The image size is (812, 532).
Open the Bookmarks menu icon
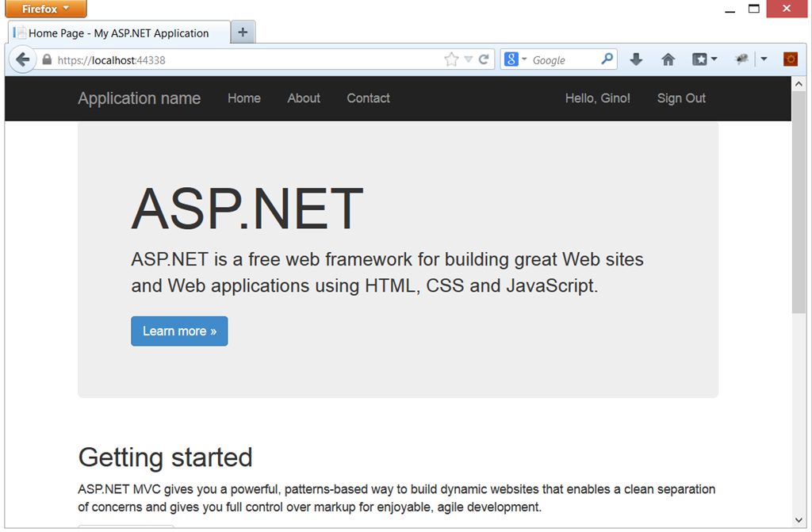(x=704, y=59)
